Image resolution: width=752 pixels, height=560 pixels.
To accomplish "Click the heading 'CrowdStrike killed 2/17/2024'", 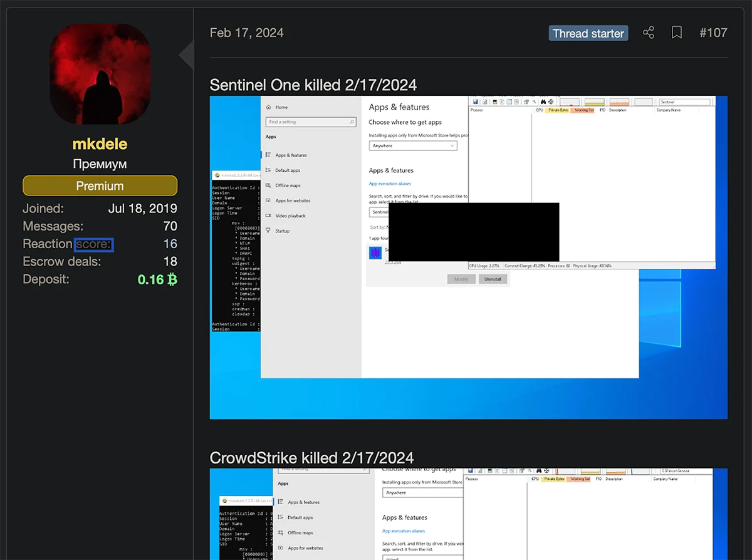I will pos(312,457).
